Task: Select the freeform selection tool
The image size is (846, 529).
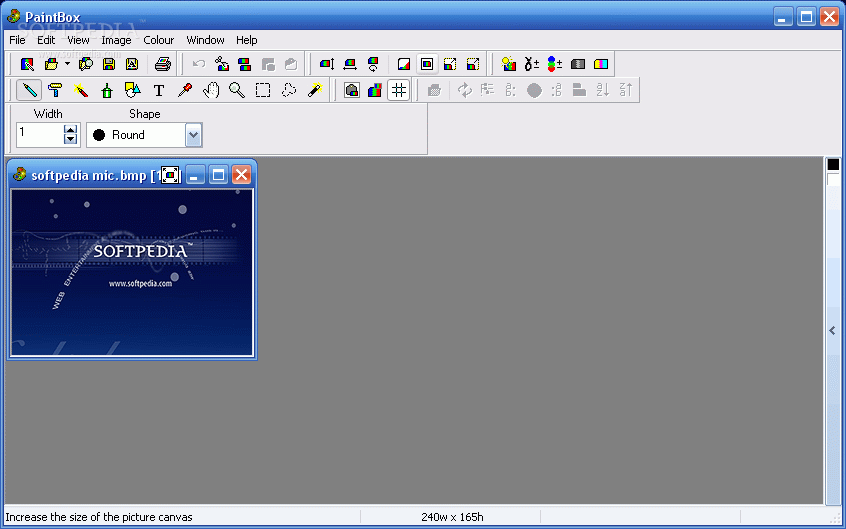Action: tap(289, 90)
